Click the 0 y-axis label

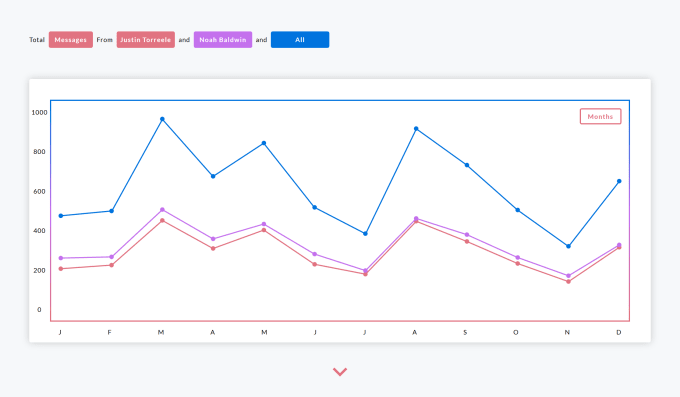click(39, 310)
